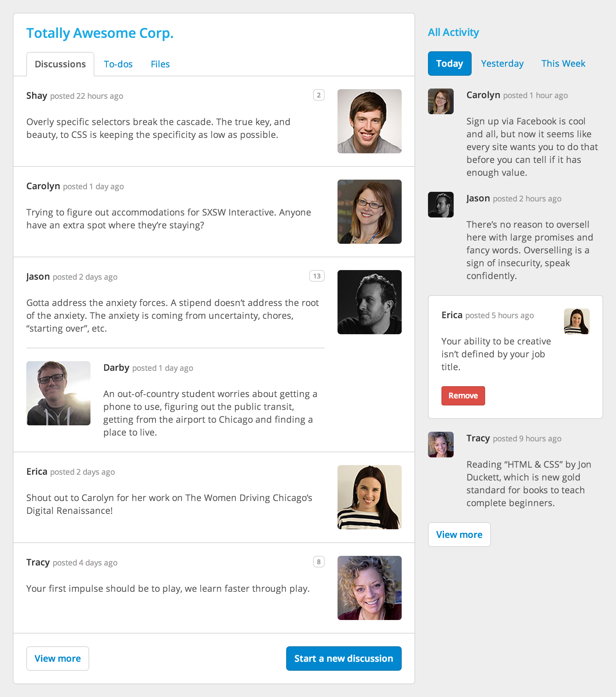This screenshot has height=697, width=616.
Task: Click View more in All Activity panel
Action: [x=459, y=534]
